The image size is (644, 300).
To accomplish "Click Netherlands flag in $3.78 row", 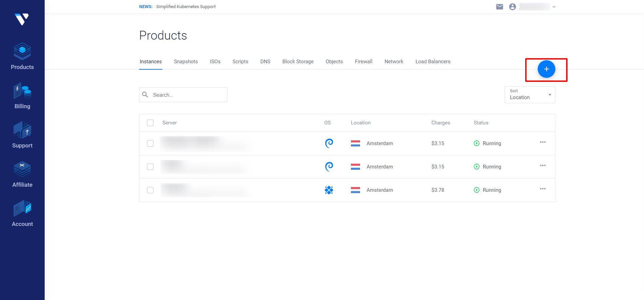I will tap(355, 190).
